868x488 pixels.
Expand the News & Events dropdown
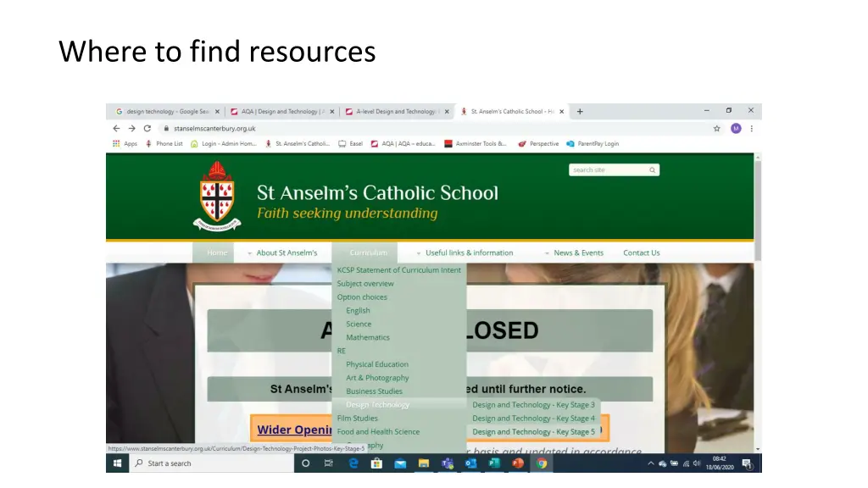coord(578,252)
